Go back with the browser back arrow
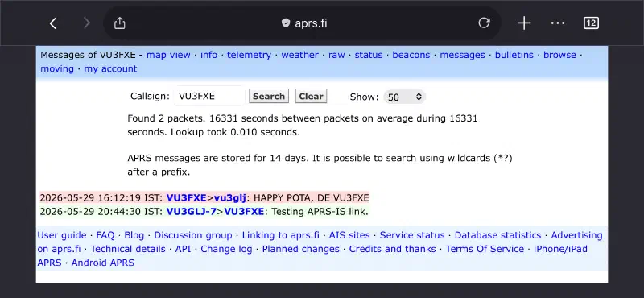The image size is (644, 298). pos(53,23)
